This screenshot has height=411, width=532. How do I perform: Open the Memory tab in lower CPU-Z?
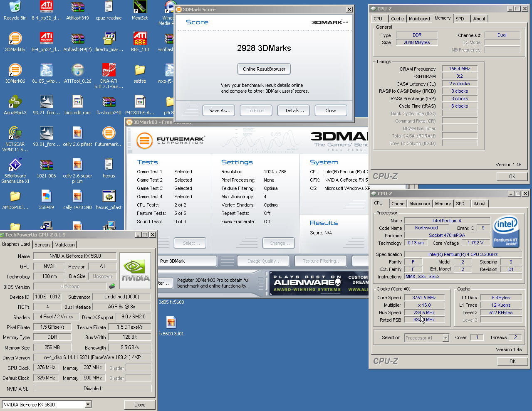click(443, 204)
